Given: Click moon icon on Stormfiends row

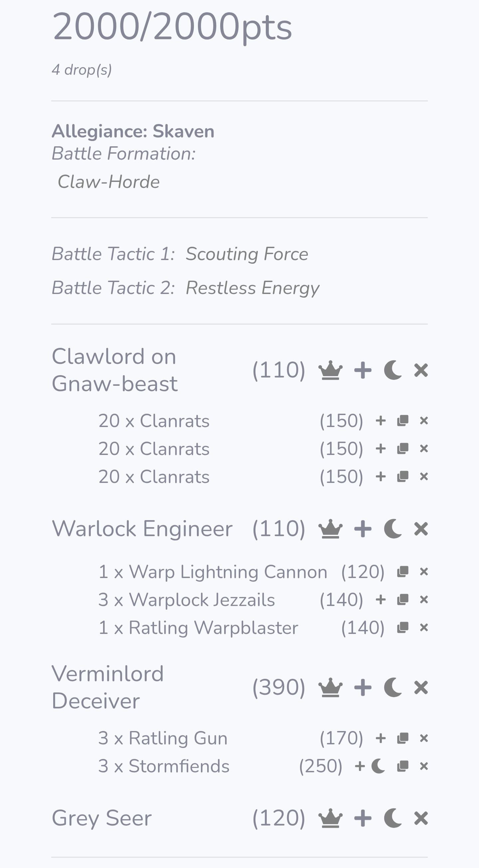Looking at the screenshot, I should 378,766.
